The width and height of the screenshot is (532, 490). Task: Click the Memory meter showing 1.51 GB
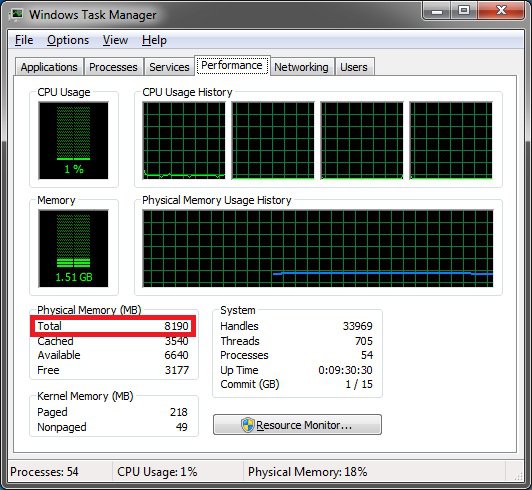(74, 248)
